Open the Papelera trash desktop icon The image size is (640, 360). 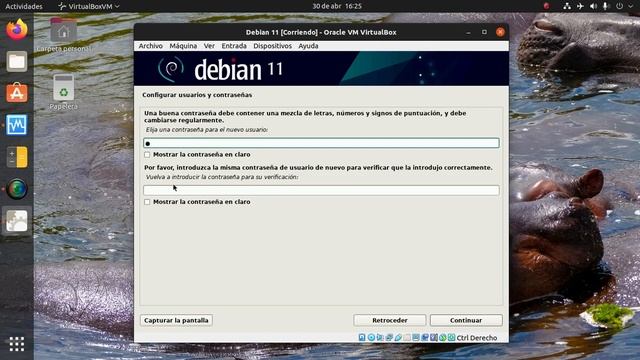63,92
